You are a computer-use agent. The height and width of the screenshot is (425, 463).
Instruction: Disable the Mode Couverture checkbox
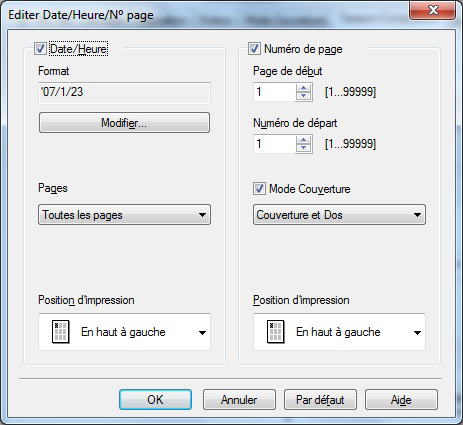click(259, 189)
